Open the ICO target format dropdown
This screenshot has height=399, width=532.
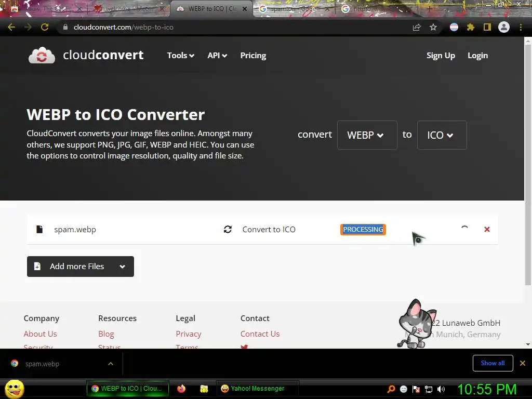click(442, 135)
